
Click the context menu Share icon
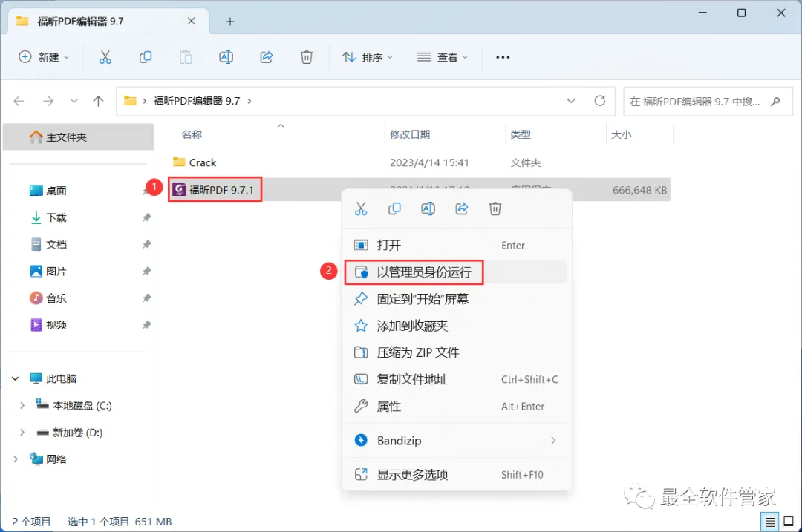pos(462,208)
